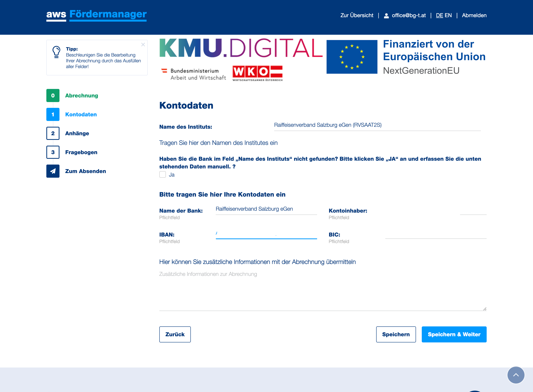This screenshot has height=392, width=533.
Task: Open the Name des Instituts field
Action: coord(377,125)
